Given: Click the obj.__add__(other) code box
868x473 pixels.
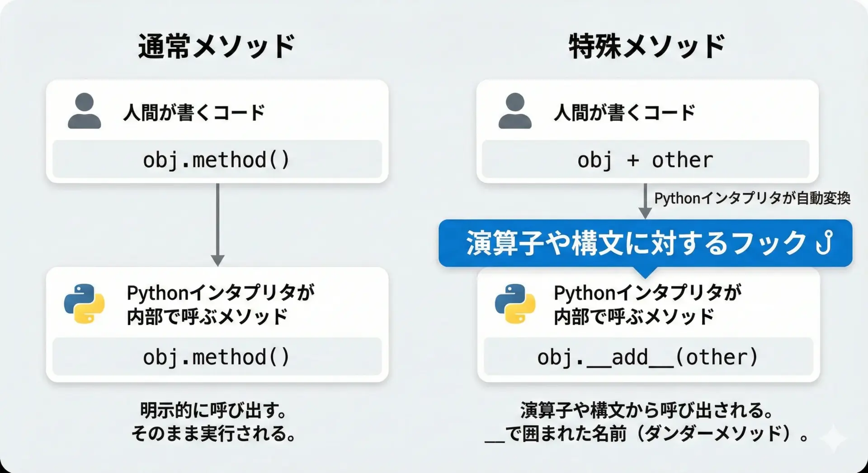Looking at the screenshot, I should [648, 357].
